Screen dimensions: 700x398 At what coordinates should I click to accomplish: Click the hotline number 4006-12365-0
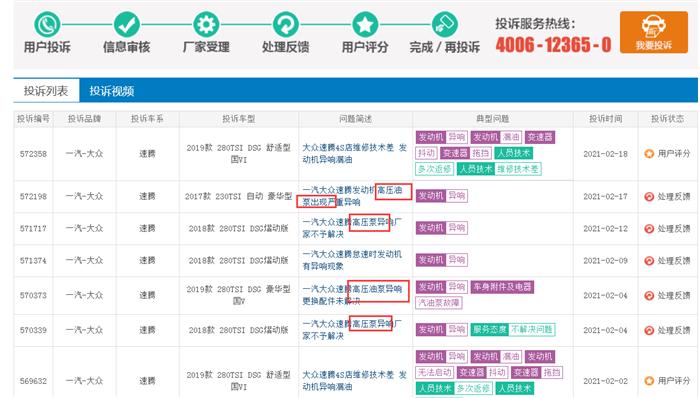click(553, 45)
